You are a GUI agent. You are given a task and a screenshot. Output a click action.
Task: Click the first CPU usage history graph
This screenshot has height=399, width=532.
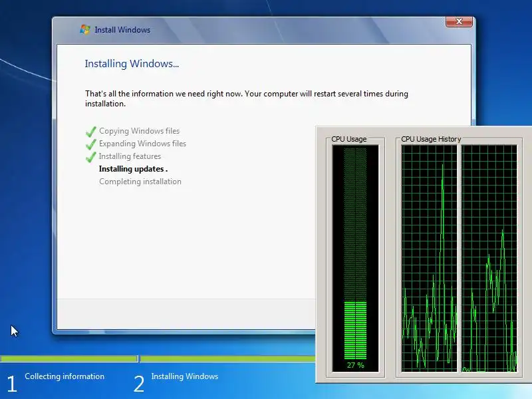pos(429,258)
